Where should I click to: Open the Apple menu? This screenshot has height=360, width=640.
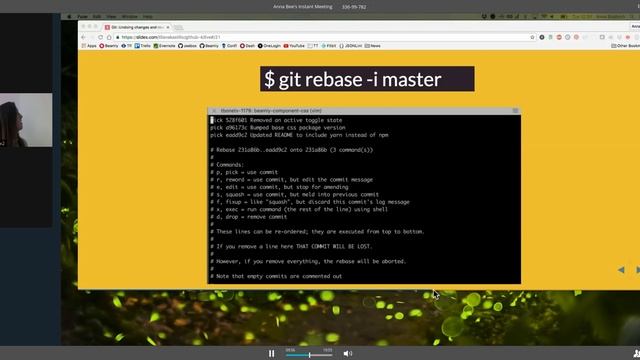[x=69, y=16]
